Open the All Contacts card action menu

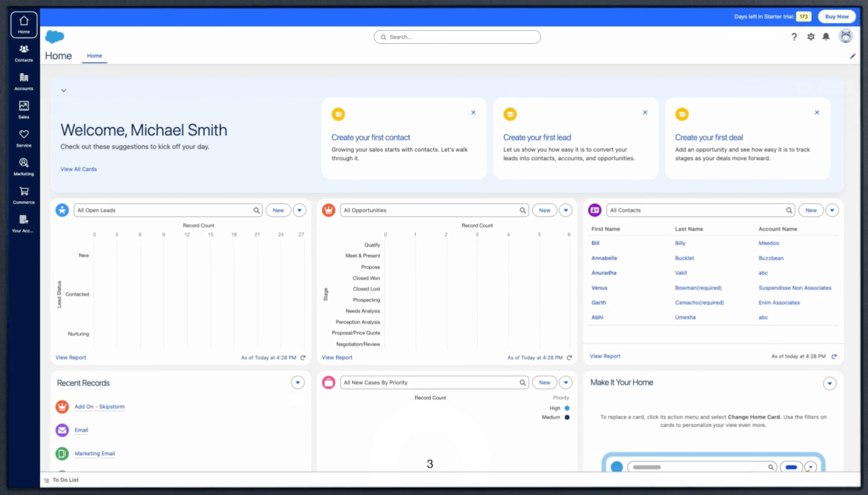(832, 210)
